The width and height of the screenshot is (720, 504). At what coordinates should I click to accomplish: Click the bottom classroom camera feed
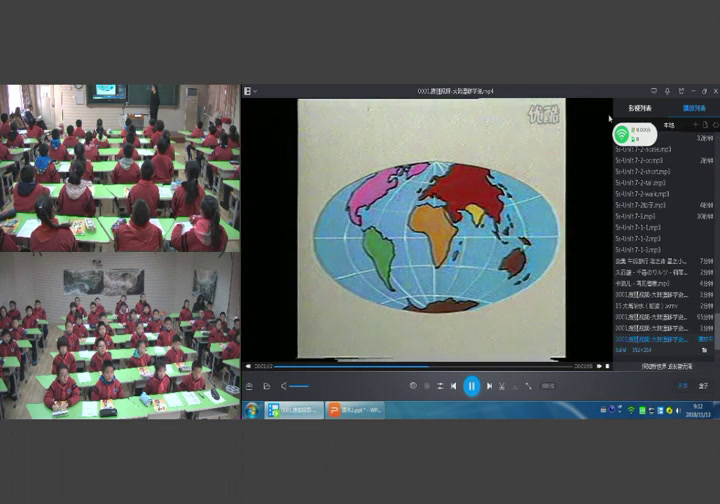click(x=120, y=336)
